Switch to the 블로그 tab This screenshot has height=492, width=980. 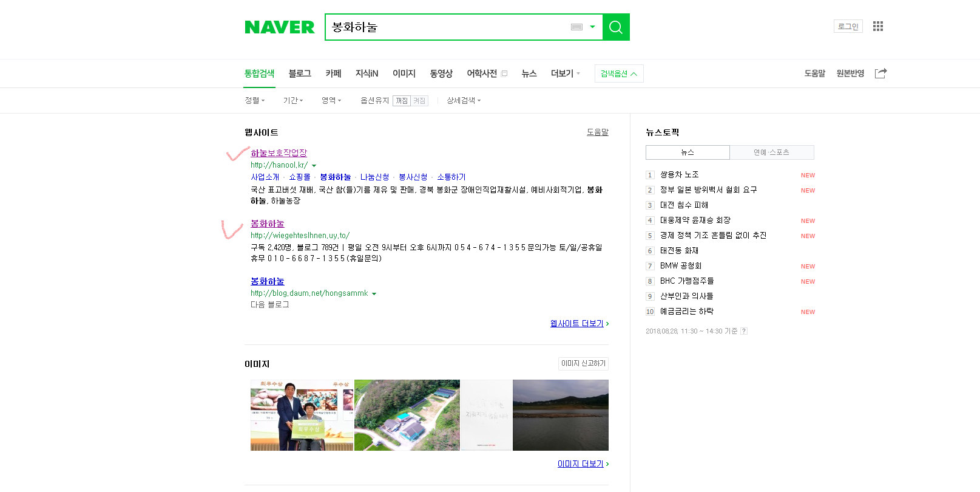tap(300, 73)
